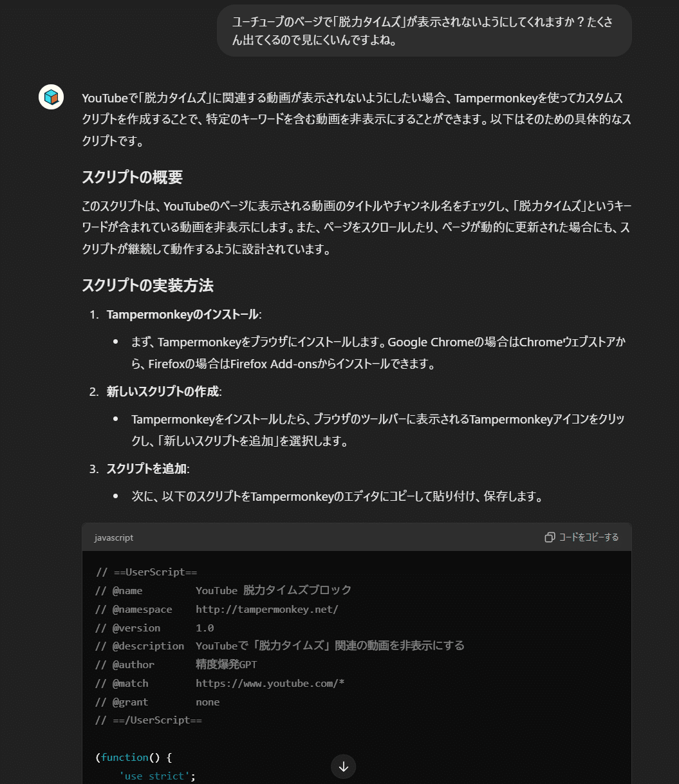Click the http://tampermonkey.net/ URL in code
This screenshot has width=679, height=784.
click(267, 609)
